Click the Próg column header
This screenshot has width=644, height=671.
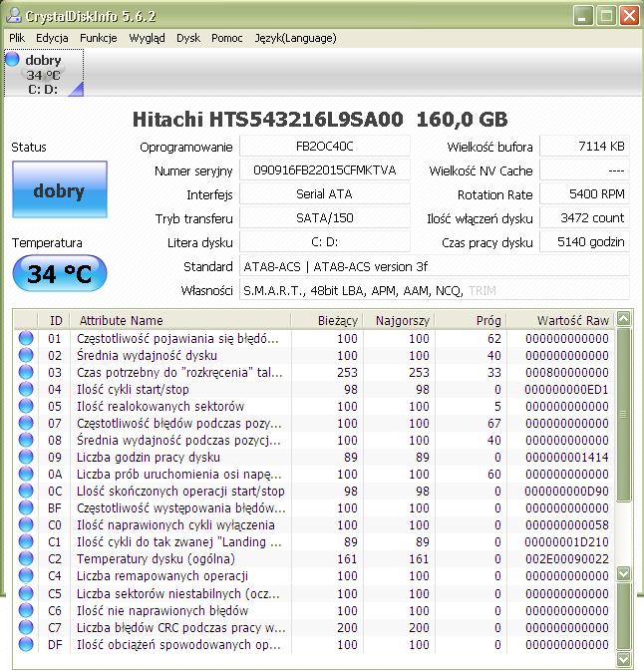(x=471, y=320)
